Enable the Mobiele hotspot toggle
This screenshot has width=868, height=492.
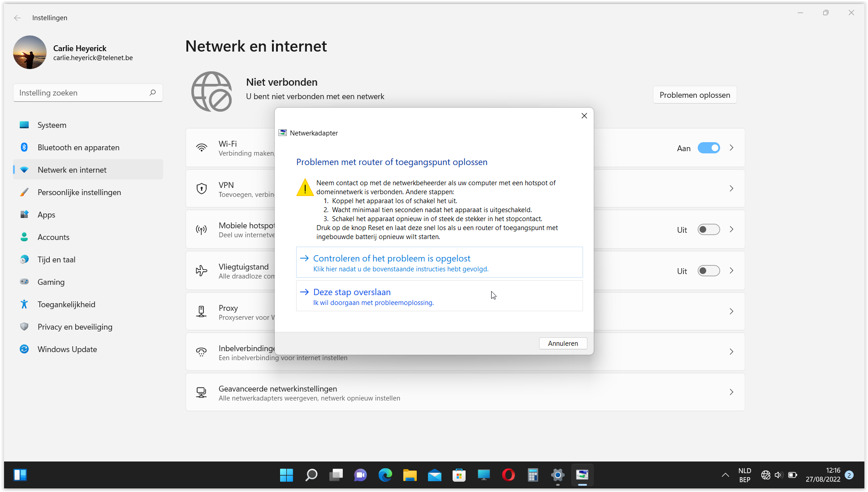coord(708,230)
